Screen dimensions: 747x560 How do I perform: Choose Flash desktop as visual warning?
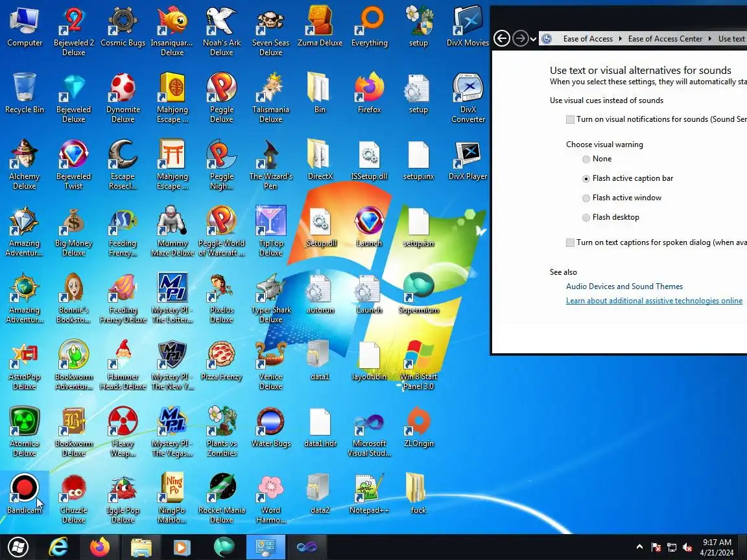click(x=586, y=218)
